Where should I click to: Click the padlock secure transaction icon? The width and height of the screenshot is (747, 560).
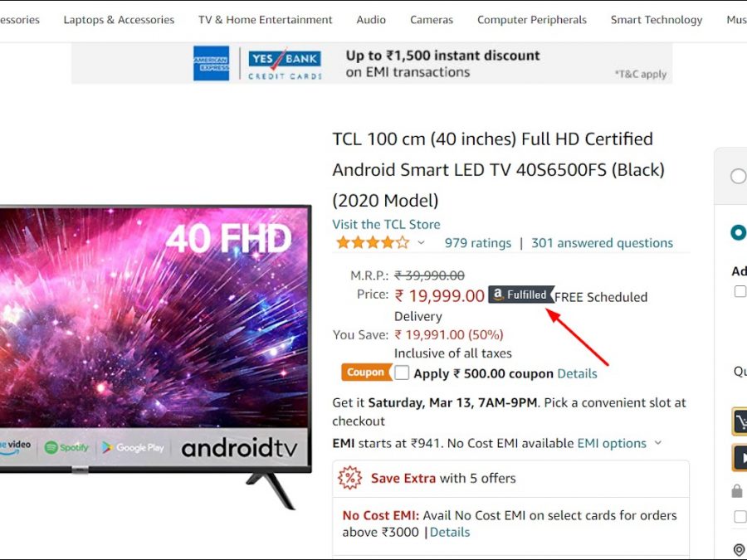[x=737, y=490]
